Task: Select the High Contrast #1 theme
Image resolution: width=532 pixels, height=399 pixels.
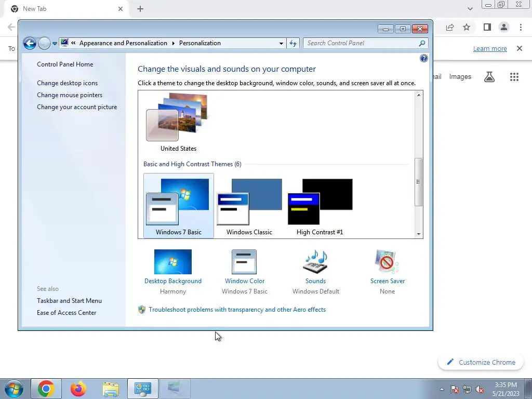Action: 320,206
